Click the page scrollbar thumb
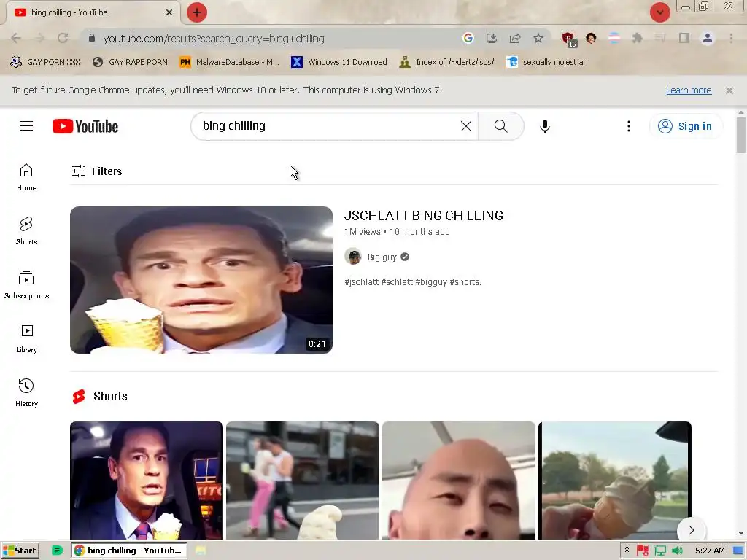 point(741,135)
